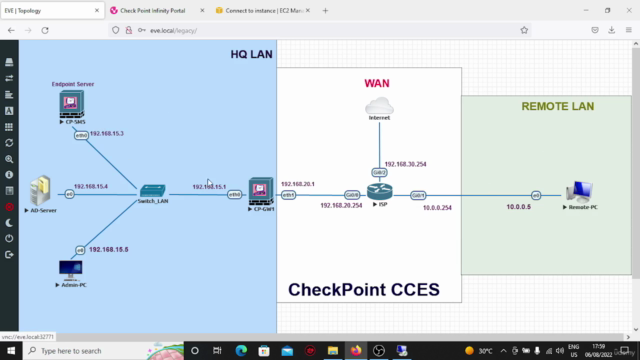640x360 pixels.
Task: Close the Check Point Infinity Portal tab
Action: coord(202,11)
